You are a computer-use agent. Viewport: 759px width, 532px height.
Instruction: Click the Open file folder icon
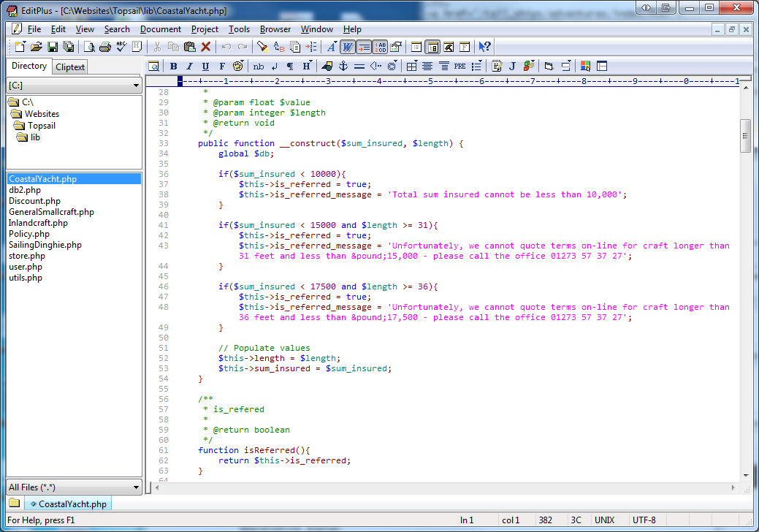(x=36, y=47)
